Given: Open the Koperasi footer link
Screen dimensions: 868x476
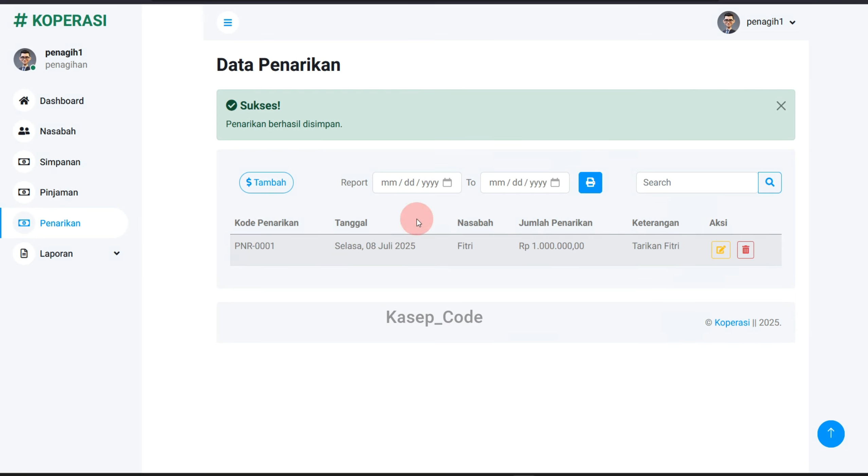Looking at the screenshot, I should click(x=732, y=323).
